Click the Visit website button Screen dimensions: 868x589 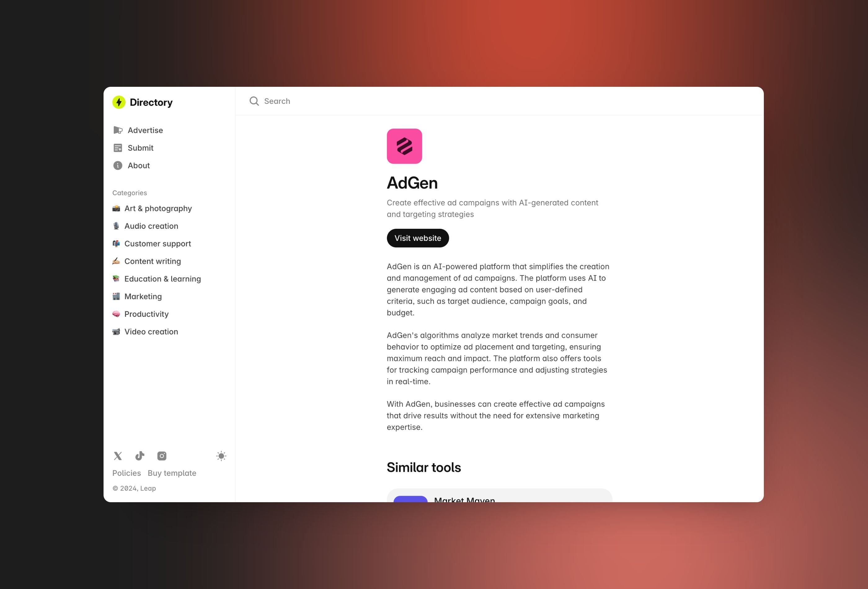pyautogui.click(x=417, y=238)
